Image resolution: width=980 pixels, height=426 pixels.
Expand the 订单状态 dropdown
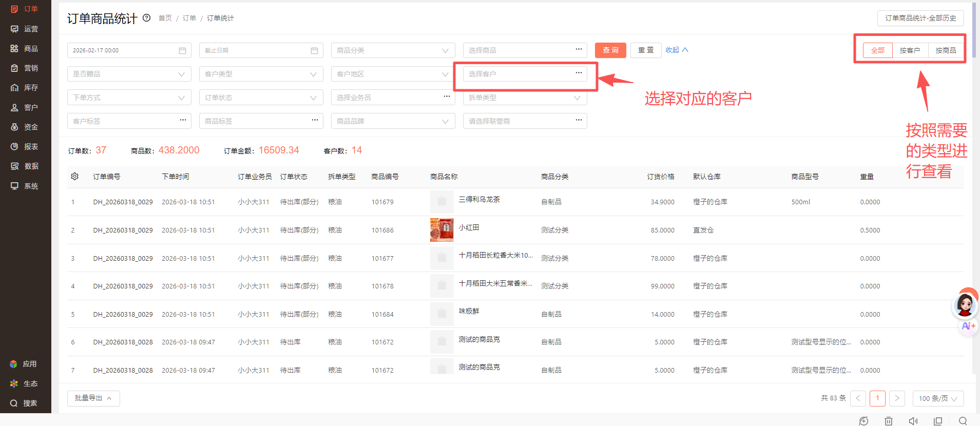point(261,98)
